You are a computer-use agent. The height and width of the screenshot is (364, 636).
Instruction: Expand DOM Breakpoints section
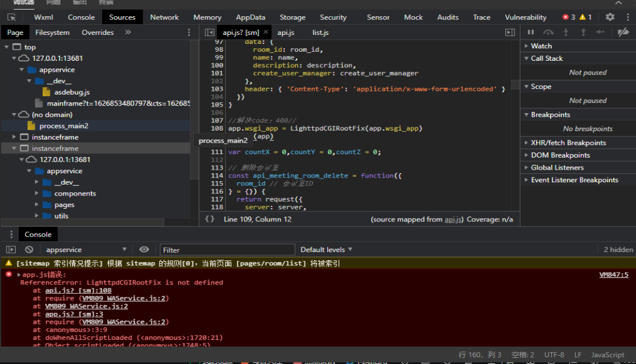click(x=526, y=155)
